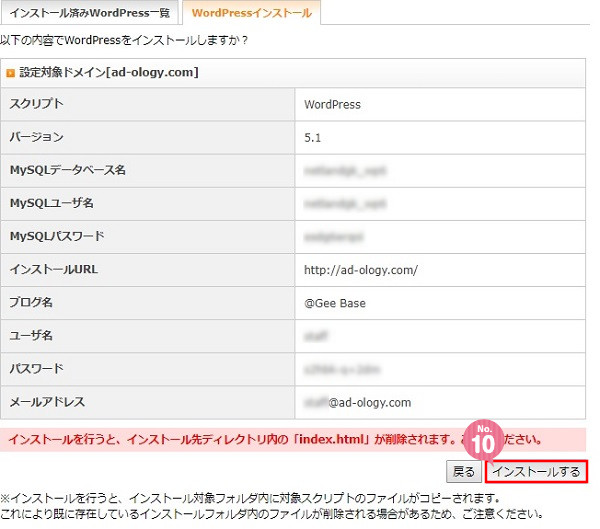Click the orange arrow icon beside 設定対象ドメイン

[11, 73]
